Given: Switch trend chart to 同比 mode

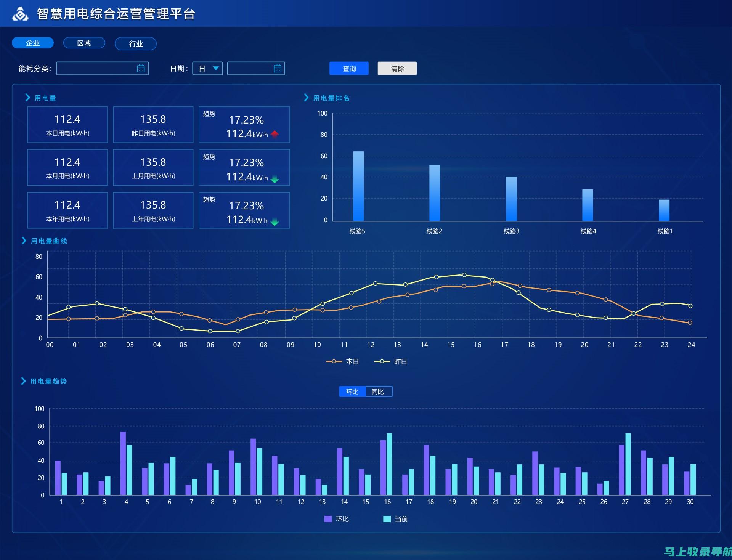Looking at the screenshot, I should pyautogui.click(x=379, y=392).
